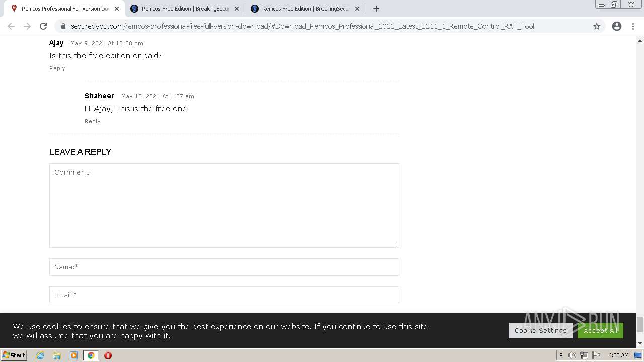Open the red Opera icon in taskbar
This screenshot has height=362, width=644.
click(108, 355)
